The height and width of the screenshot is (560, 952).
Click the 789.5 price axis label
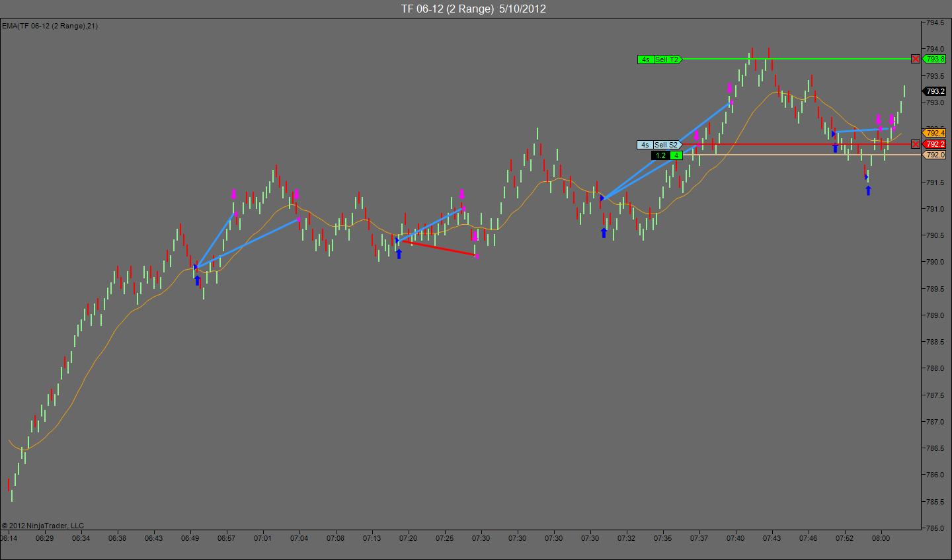[x=935, y=288]
